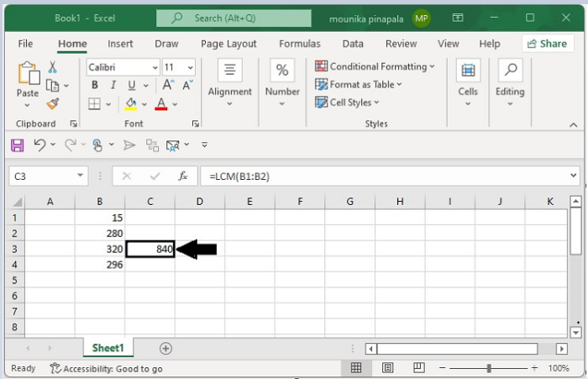Open the Underline style dropdown arrow
Screen dimensions: 588x379
point(146,86)
